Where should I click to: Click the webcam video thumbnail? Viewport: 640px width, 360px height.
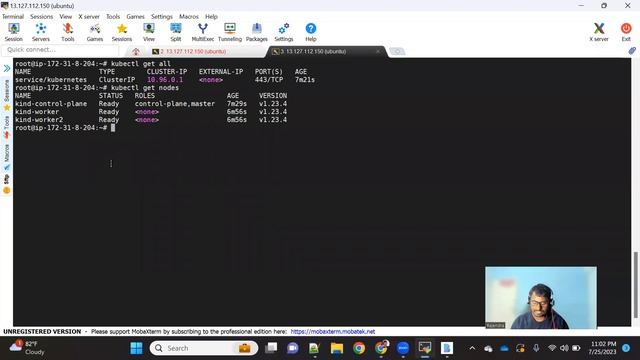click(541, 298)
